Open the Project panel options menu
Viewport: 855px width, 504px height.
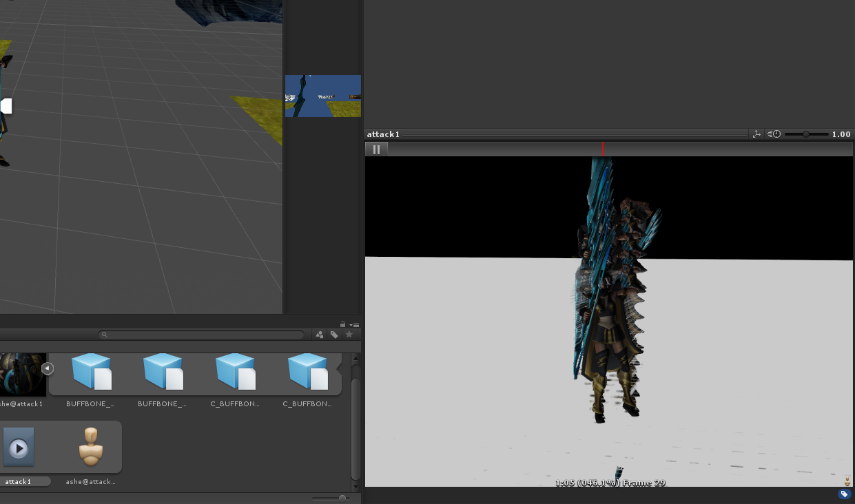[354, 325]
